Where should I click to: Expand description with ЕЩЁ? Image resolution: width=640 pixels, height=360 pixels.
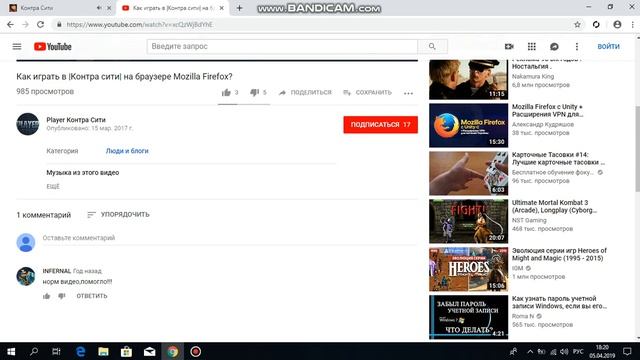pos(53,187)
